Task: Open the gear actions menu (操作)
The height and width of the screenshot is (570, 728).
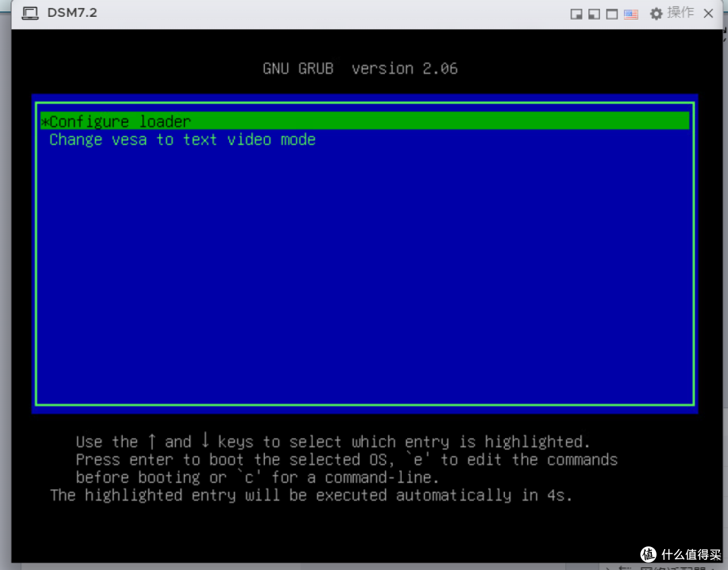Action: point(671,13)
